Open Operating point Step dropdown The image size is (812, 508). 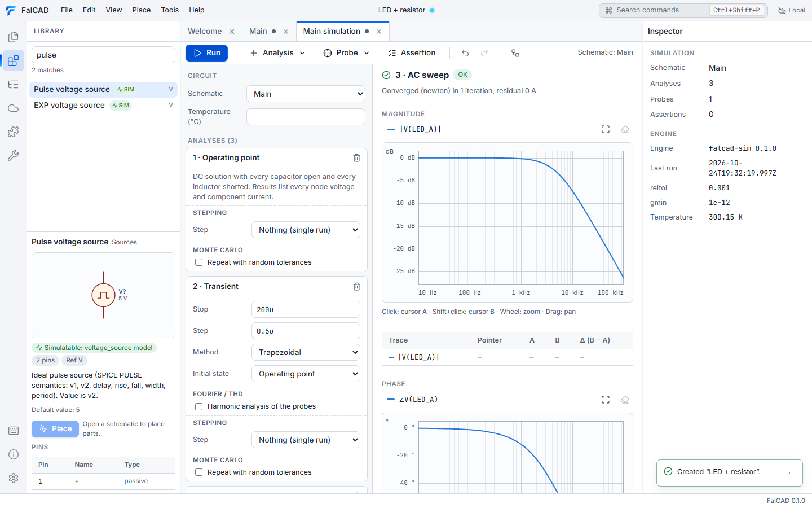(x=306, y=230)
